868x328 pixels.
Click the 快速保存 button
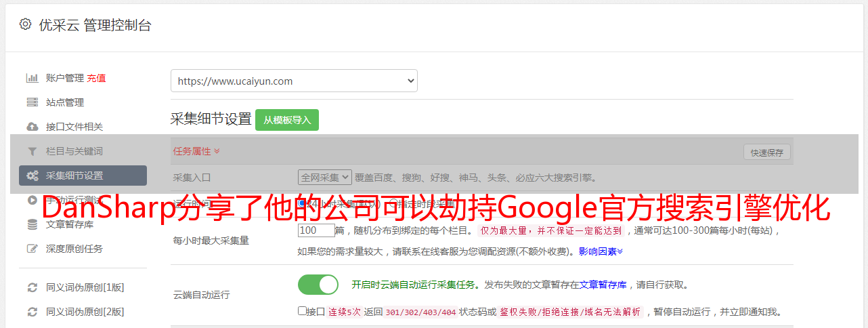click(766, 152)
